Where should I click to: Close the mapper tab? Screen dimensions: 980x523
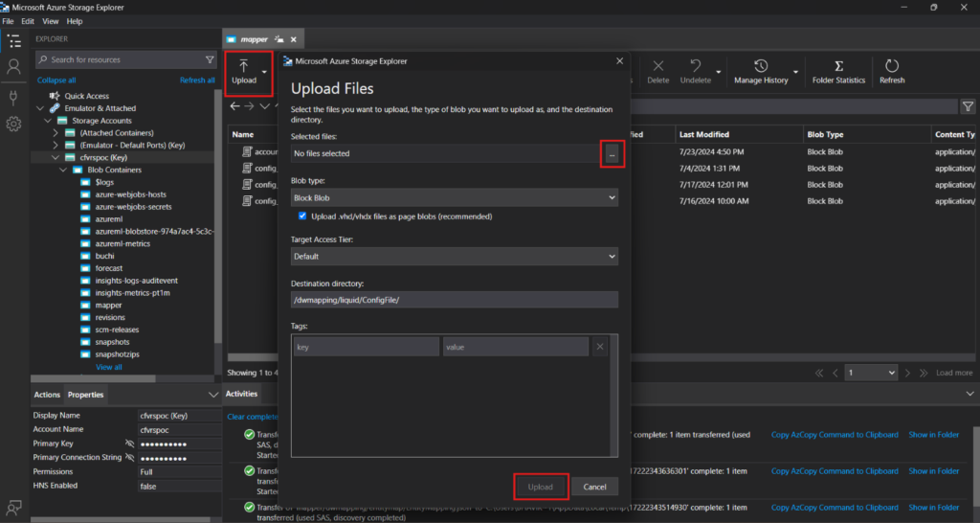(x=294, y=39)
